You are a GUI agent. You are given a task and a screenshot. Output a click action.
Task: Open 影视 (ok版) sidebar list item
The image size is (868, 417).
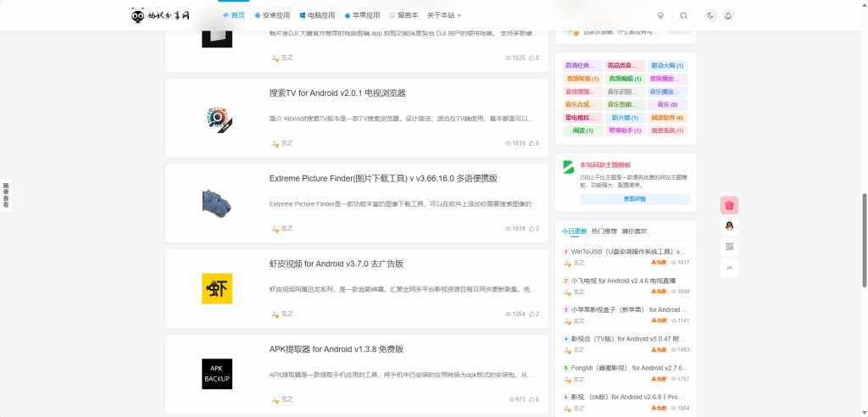(628, 397)
